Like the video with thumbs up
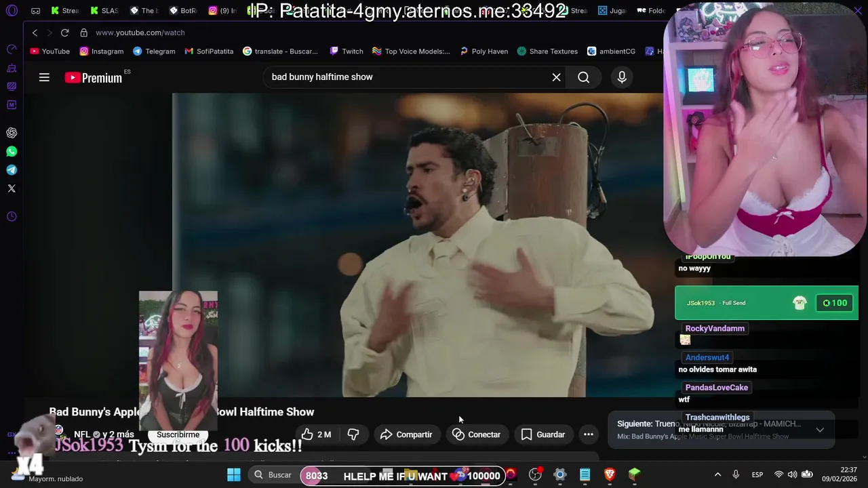Screen dimensions: 868x488 point(316,434)
